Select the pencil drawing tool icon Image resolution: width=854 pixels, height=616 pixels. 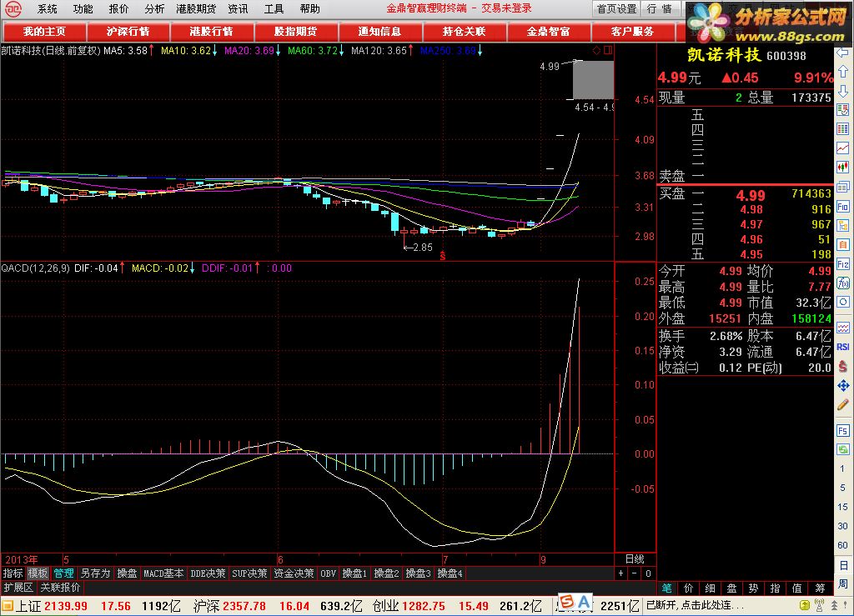click(842, 404)
